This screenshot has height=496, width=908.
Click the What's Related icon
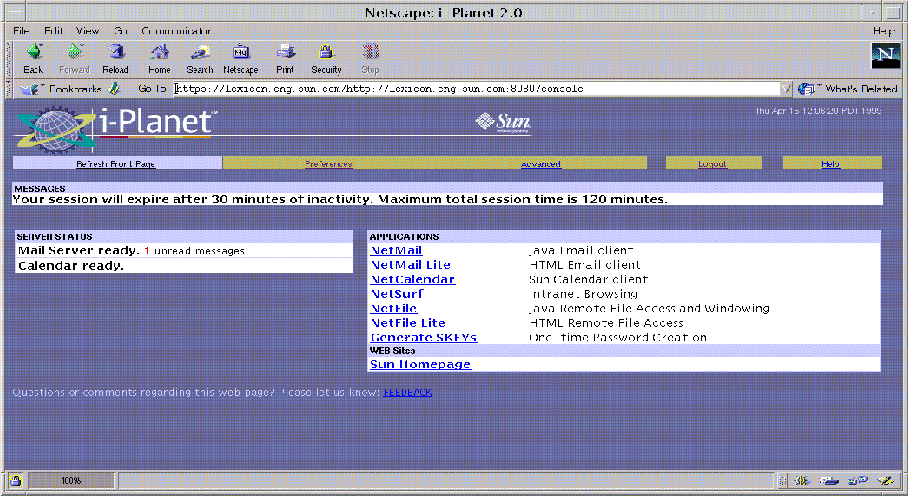click(x=806, y=89)
